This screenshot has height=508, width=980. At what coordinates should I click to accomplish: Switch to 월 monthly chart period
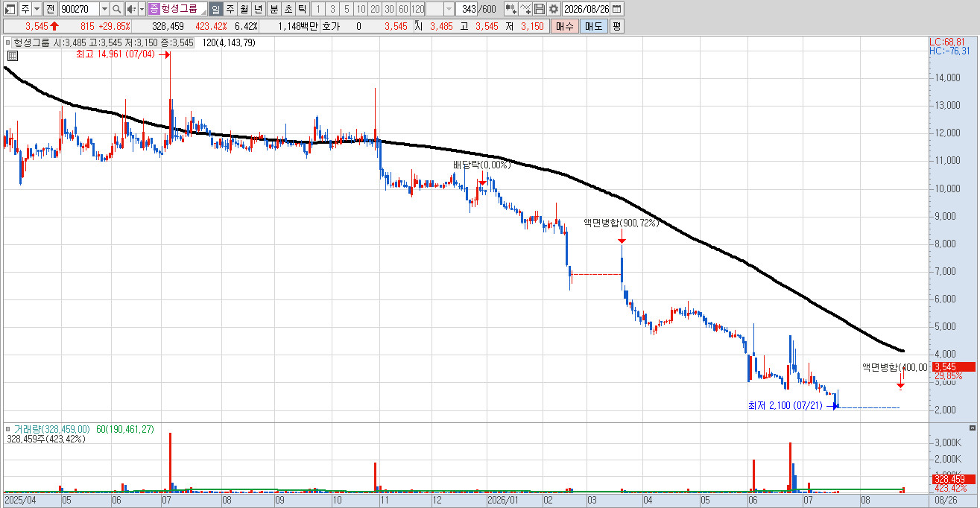point(244,9)
